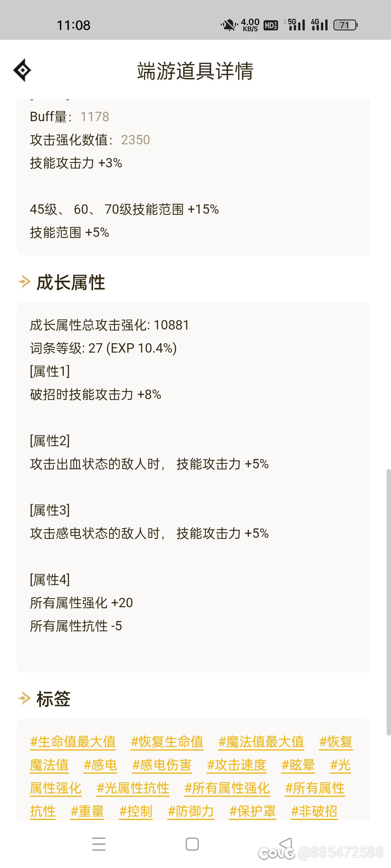Tap the arrow icon beside 标签
The width and height of the screenshot is (391, 868).
pos(24,698)
